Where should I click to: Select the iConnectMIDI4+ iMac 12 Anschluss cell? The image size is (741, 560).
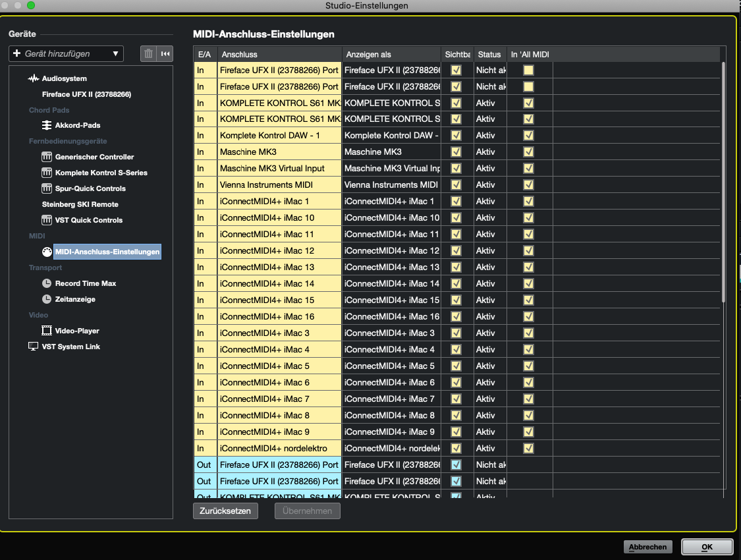(279, 251)
